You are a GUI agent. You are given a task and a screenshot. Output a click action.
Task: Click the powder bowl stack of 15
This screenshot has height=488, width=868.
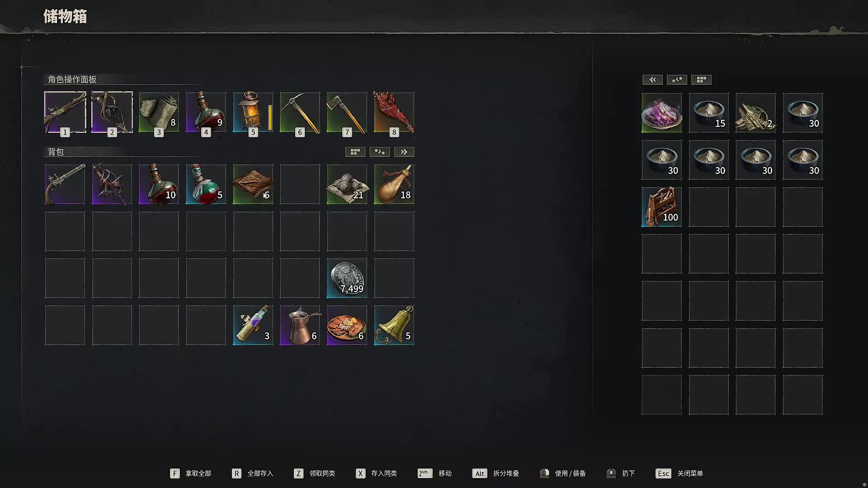point(708,113)
